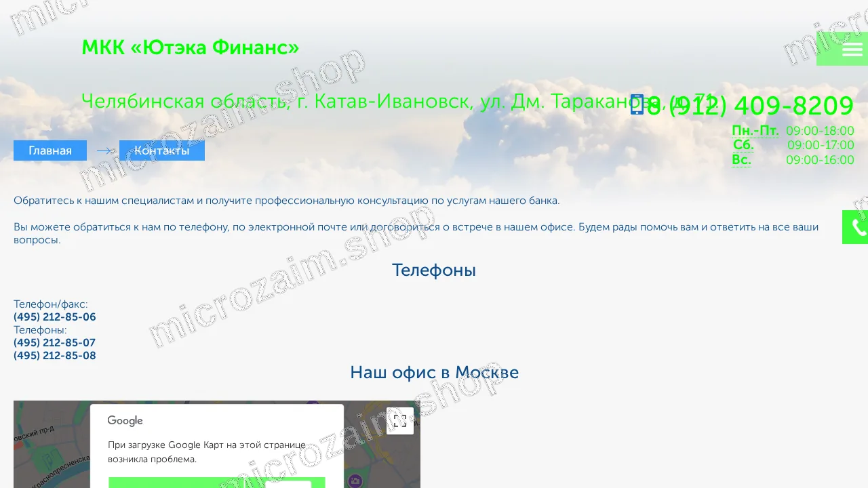Call 8 (912) 409-8209 number
The image size is (868, 488).
[x=750, y=106]
